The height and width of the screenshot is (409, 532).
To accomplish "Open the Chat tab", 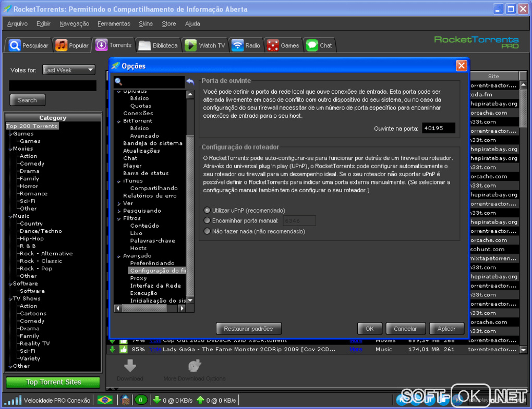I will 319,45.
